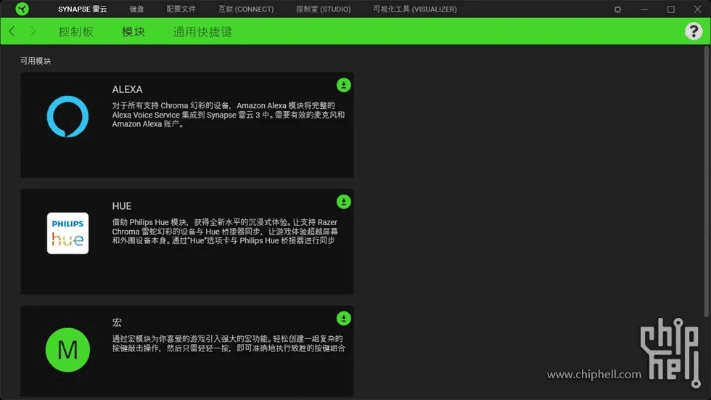Screen dimensions: 711x400
Task: Download the ALEXA module
Action: click(x=343, y=85)
